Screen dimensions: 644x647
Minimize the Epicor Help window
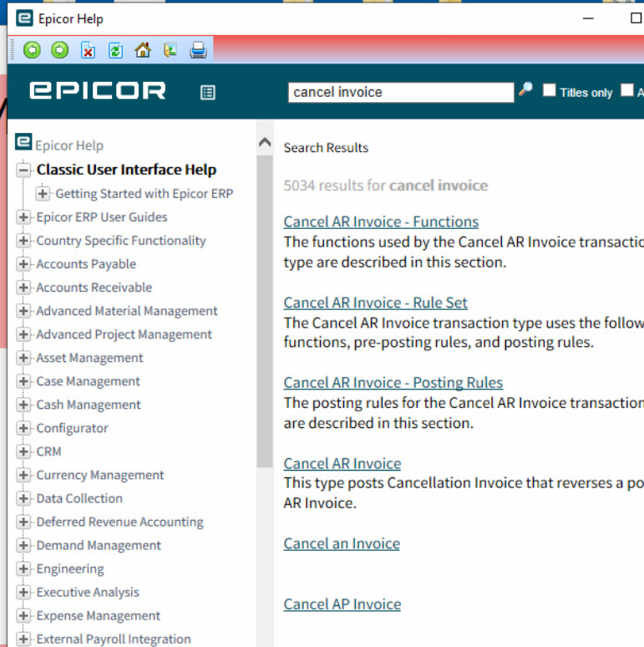pos(588,18)
